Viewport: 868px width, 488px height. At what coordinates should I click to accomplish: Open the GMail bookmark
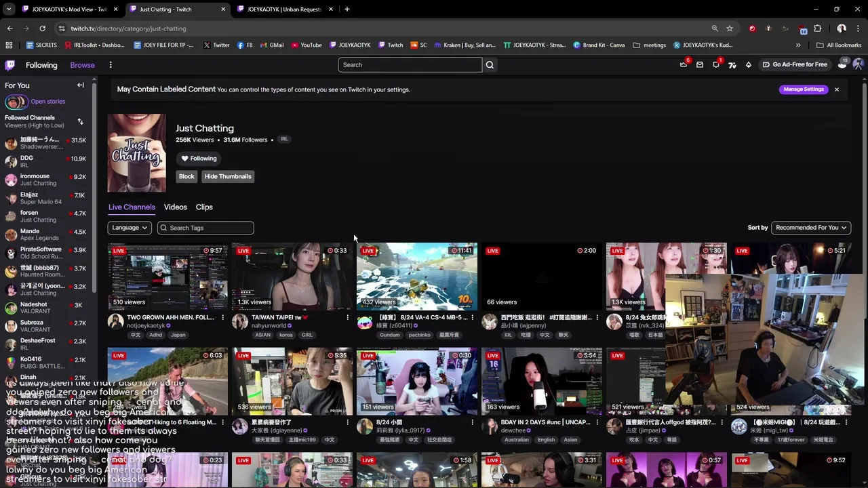271,45
